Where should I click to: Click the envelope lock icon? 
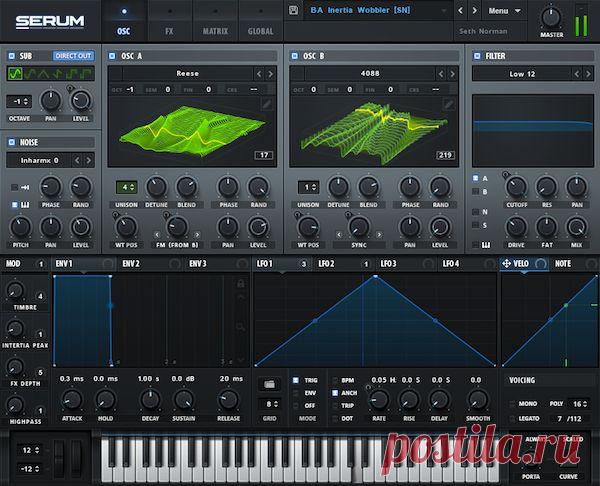pyautogui.click(x=240, y=284)
